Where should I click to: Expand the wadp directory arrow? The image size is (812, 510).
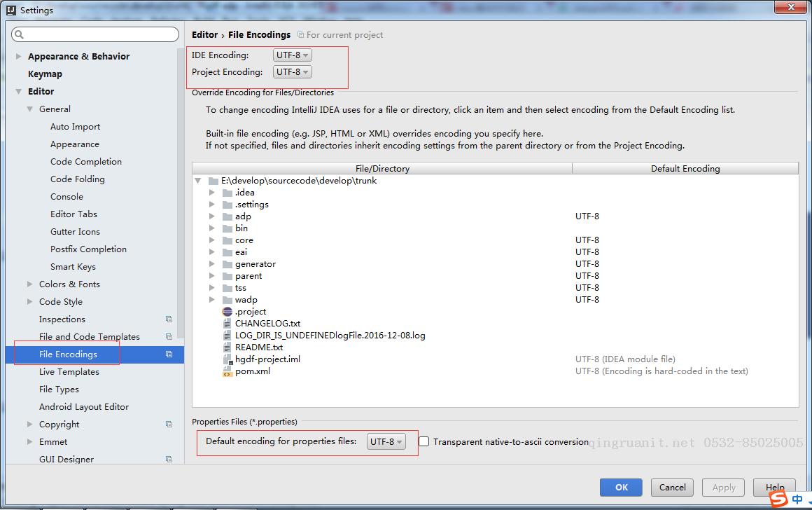tap(212, 300)
